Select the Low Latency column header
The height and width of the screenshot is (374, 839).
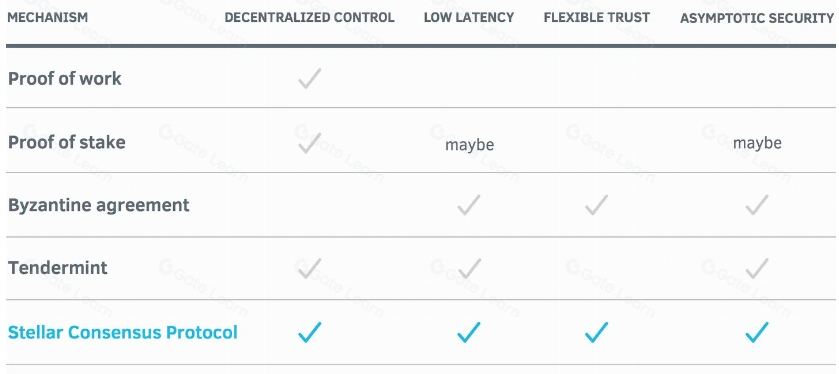(x=469, y=17)
